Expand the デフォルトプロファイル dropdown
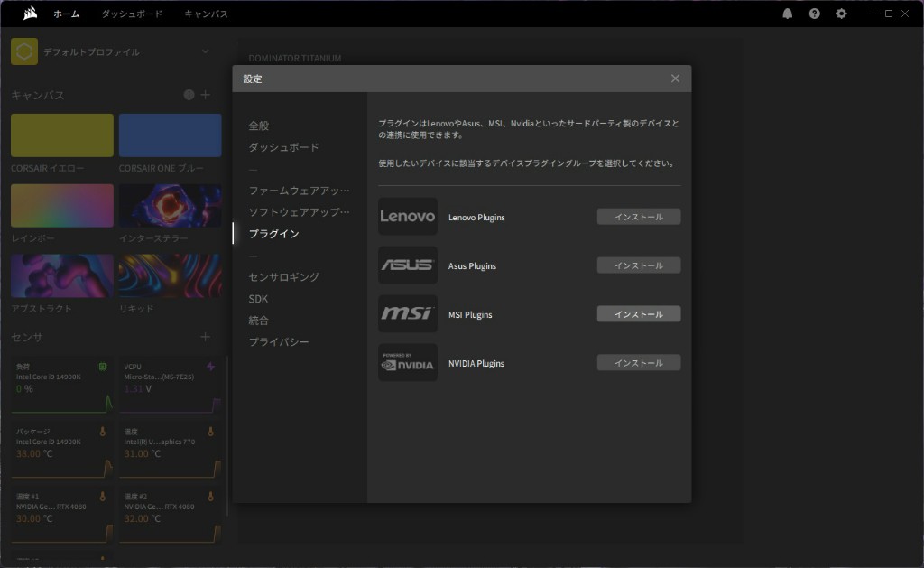 pos(205,51)
